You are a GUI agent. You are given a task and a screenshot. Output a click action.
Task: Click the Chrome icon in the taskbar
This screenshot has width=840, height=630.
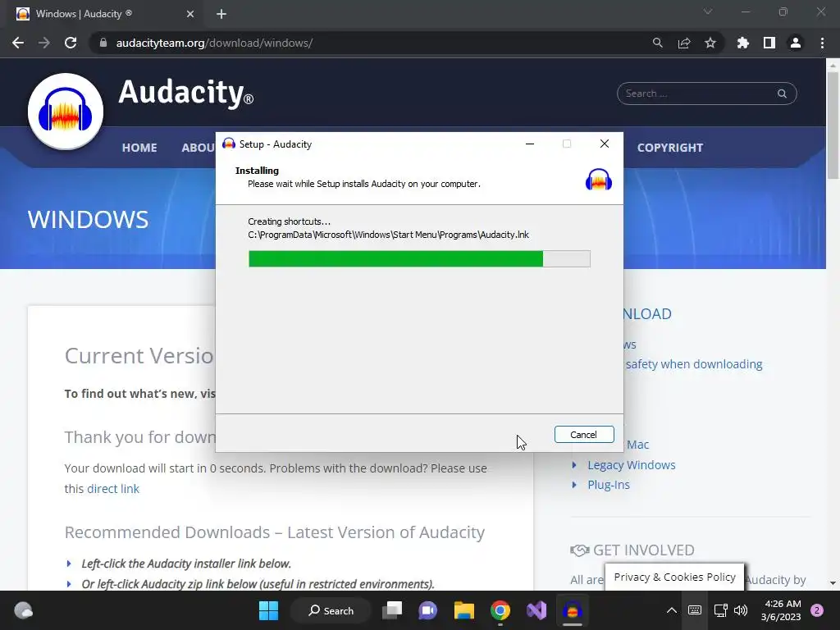point(500,610)
